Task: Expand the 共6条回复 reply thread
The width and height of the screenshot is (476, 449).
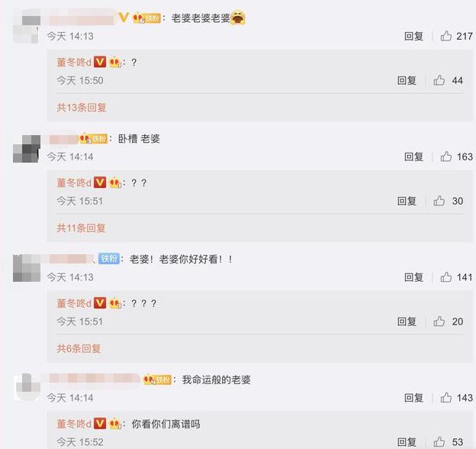Action: point(79,348)
